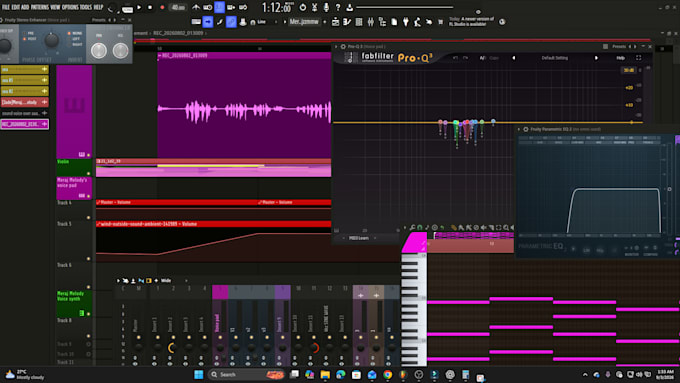Toggle the metronome icon
Screen dimensions: 680x383
point(196,7)
